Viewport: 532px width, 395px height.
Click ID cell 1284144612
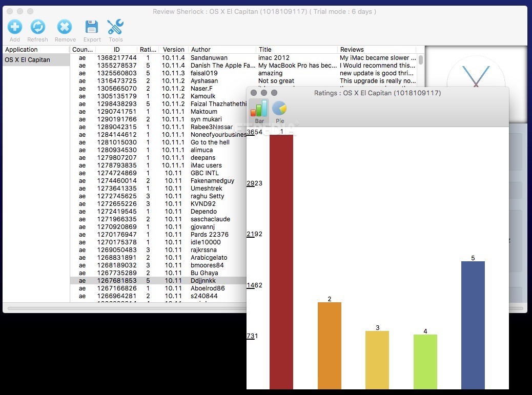(117, 135)
